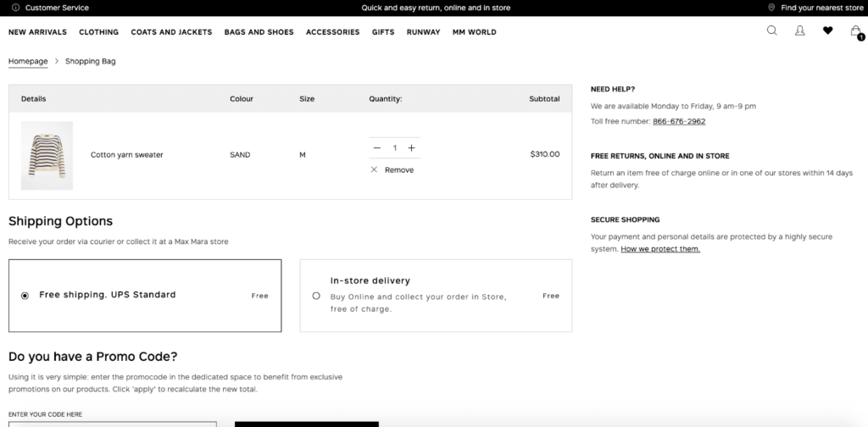The image size is (868, 427).
Task: Click the Quick and easy return banner
Action: pos(437,8)
